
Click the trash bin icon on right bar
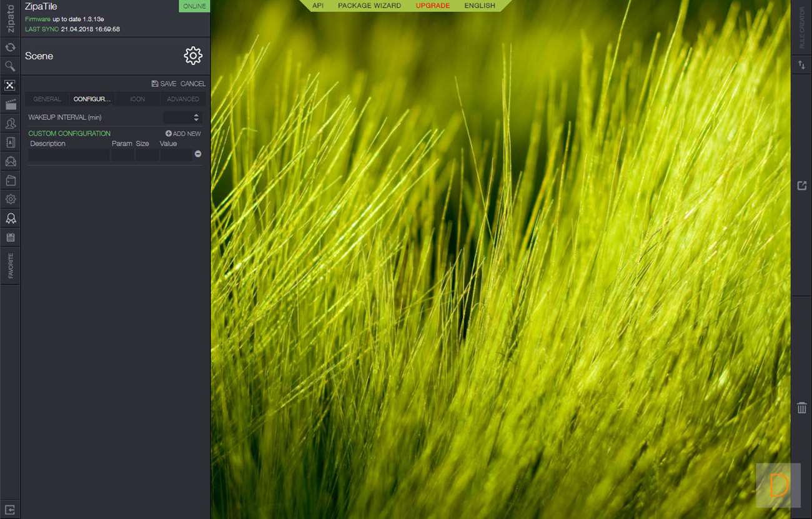point(802,408)
